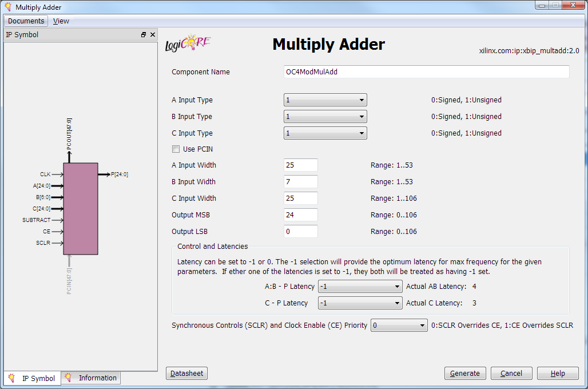The width and height of the screenshot is (588, 389).
Task: Click the Generate button
Action: (465, 373)
